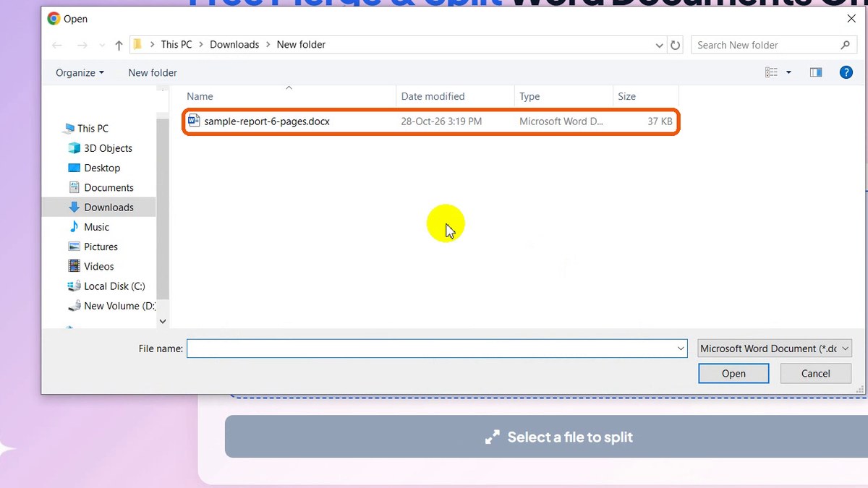Screen dimensions: 868x488
Task: Click the 37 KB size cell
Action: tap(660, 121)
